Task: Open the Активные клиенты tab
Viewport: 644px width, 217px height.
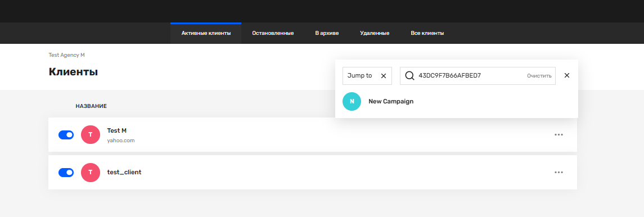Action: (x=206, y=33)
